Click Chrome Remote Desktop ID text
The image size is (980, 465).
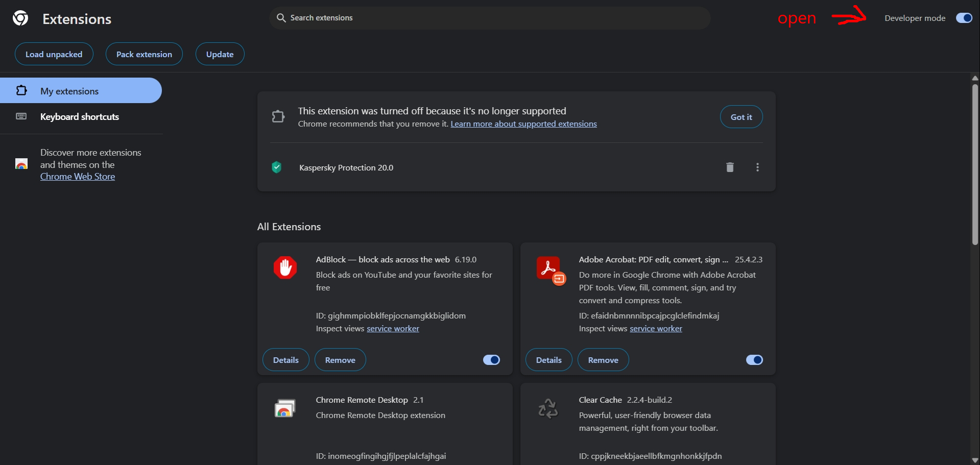pos(381,456)
